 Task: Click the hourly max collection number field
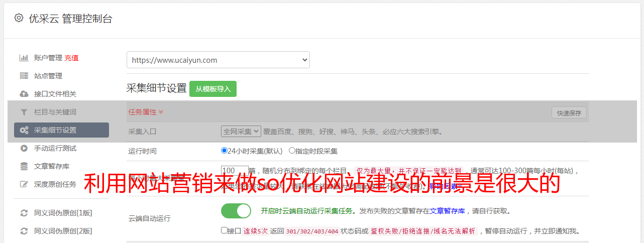[235, 171]
